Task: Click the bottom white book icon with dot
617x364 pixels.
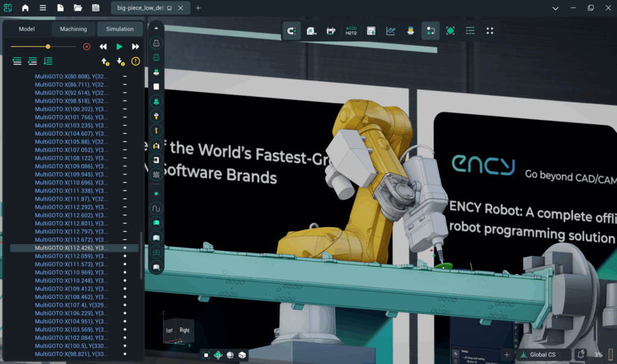Action: [156, 267]
